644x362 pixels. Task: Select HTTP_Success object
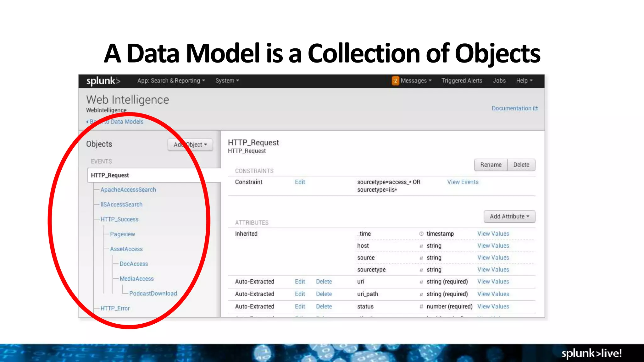(x=119, y=219)
